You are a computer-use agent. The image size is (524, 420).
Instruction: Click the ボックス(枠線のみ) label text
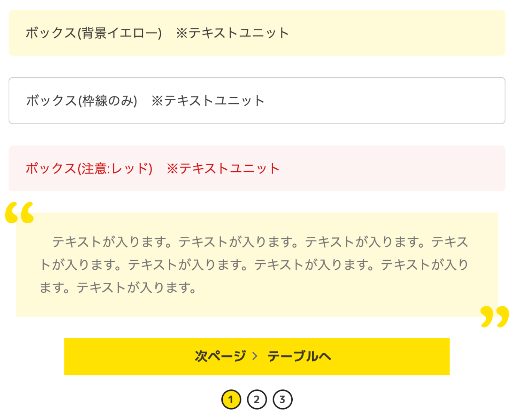(x=82, y=101)
